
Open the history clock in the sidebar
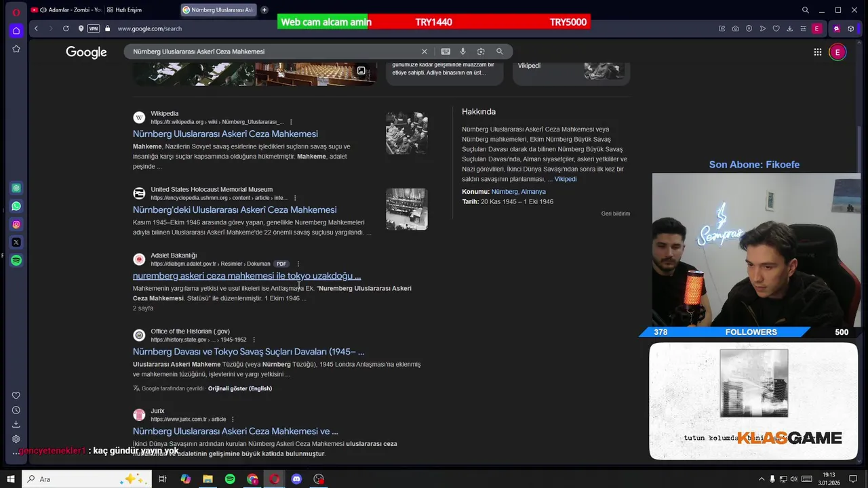(16, 410)
